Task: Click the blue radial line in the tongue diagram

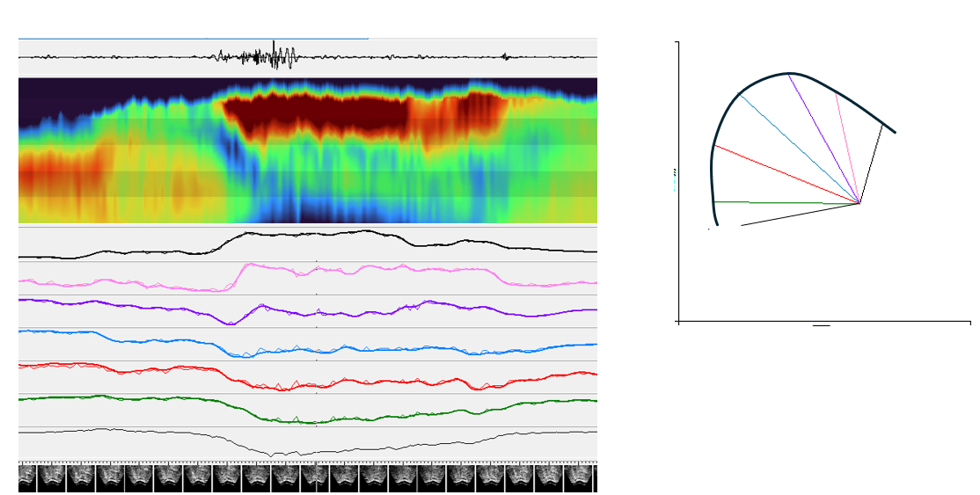Action: pos(799,148)
